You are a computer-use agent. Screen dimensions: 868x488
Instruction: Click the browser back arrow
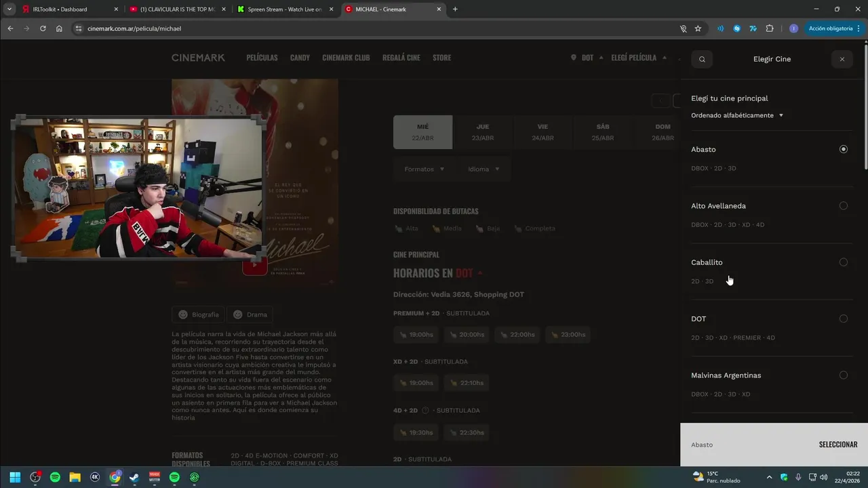pos(10,28)
